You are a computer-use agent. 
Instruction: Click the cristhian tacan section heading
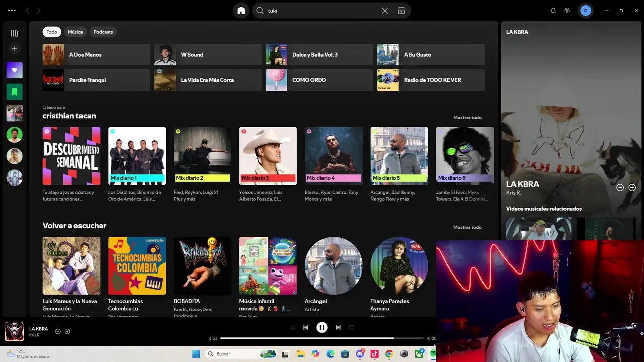(69, 116)
